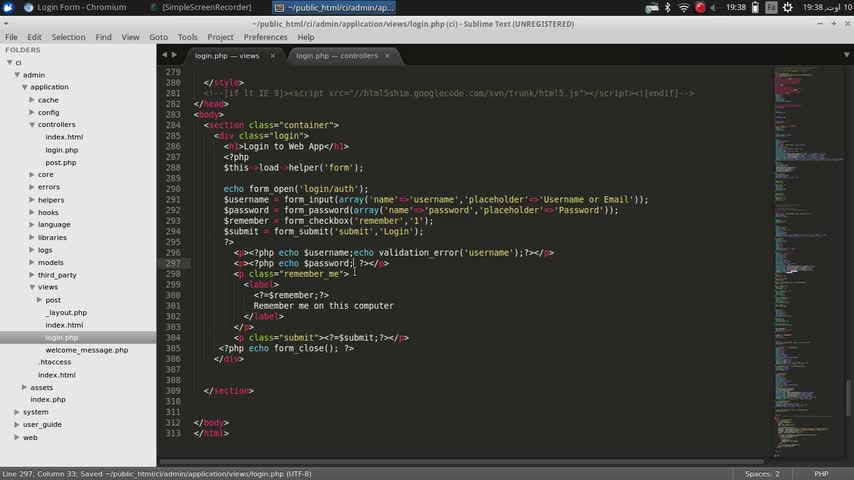Open welcome_message.php file
Screen dimensions: 854x480
coord(87,350)
